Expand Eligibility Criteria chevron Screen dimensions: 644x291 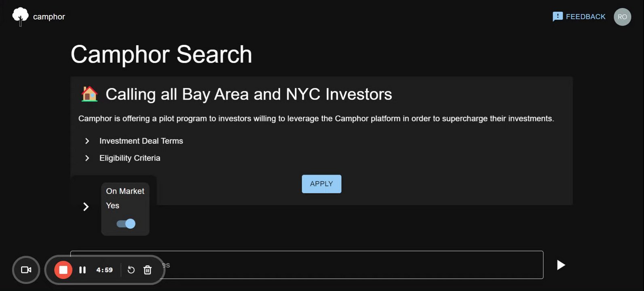[x=87, y=158]
